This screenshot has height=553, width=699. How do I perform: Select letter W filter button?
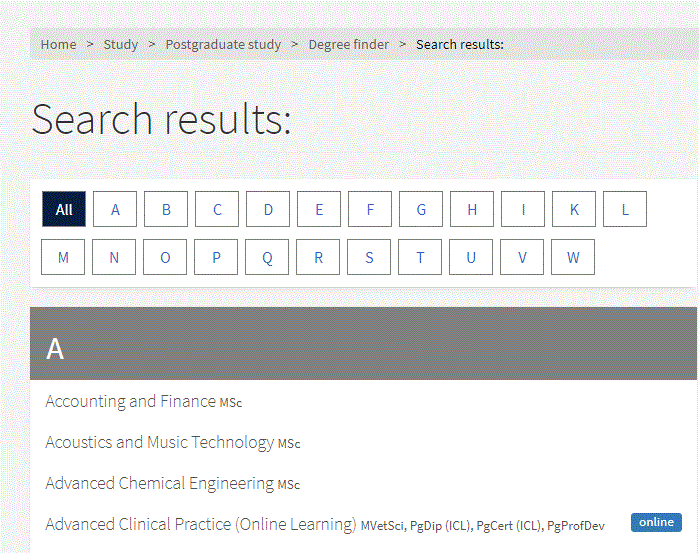[x=573, y=257]
